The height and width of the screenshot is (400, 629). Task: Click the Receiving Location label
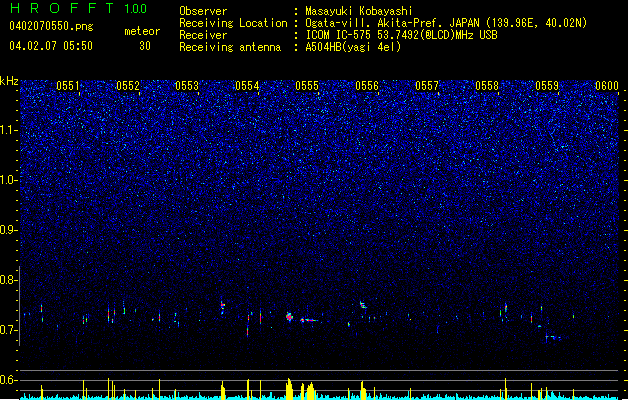coord(233,23)
